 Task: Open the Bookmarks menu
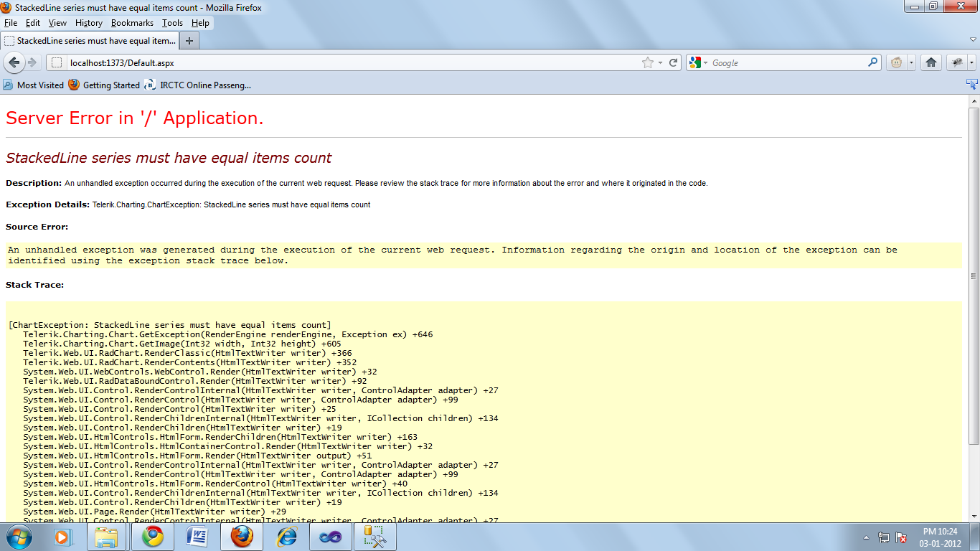click(132, 23)
